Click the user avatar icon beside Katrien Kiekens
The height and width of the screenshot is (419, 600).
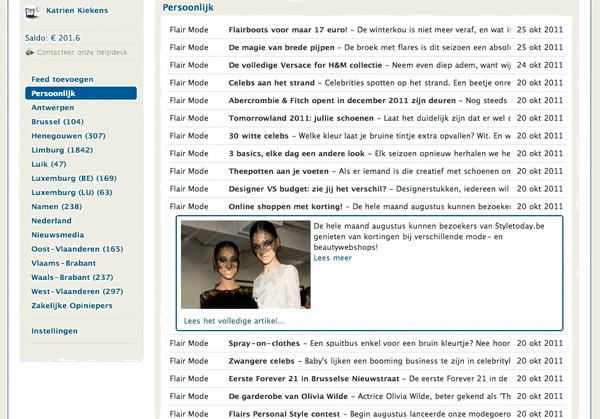click(32, 12)
